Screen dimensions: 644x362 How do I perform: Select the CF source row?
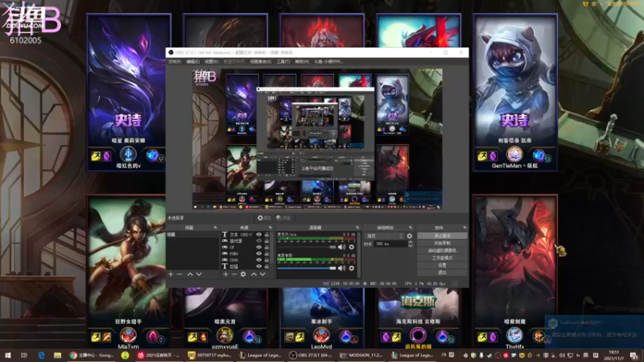(x=246, y=247)
